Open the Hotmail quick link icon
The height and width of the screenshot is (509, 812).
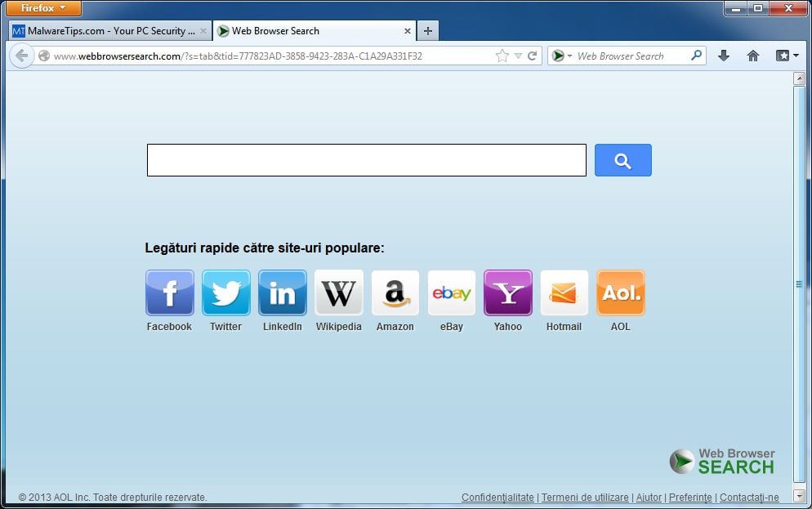564,292
